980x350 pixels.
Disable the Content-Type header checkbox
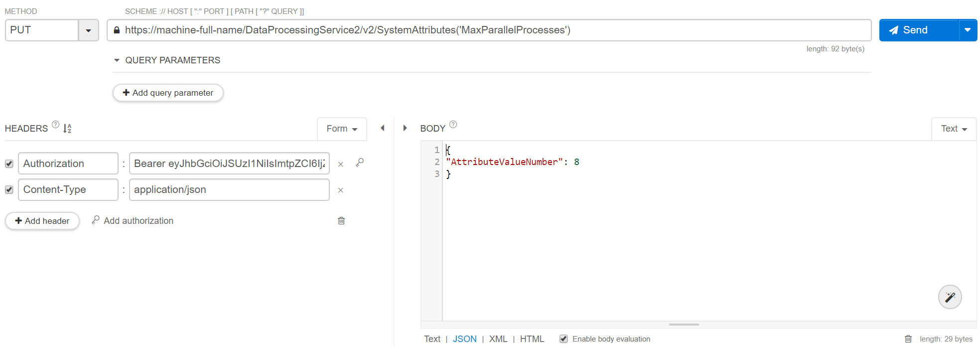pos(9,189)
